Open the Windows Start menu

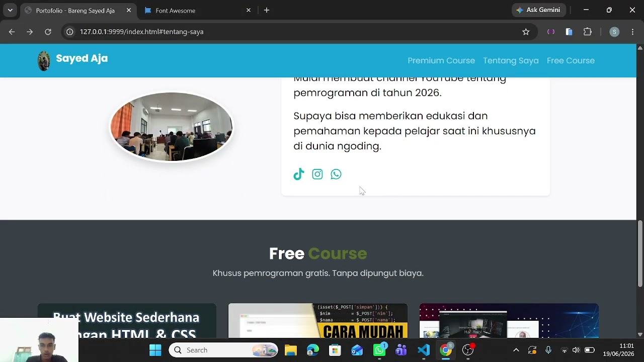pos(155,350)
